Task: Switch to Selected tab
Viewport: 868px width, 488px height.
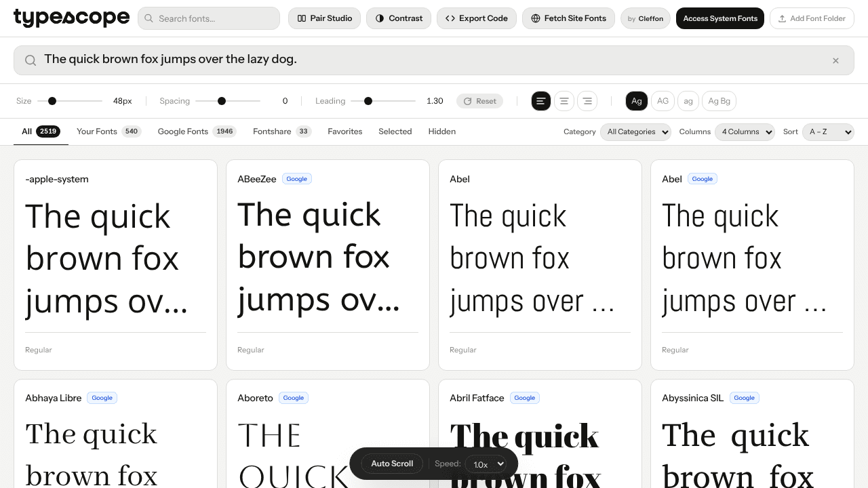Action: pyautogui.click(x=395, y=131)
